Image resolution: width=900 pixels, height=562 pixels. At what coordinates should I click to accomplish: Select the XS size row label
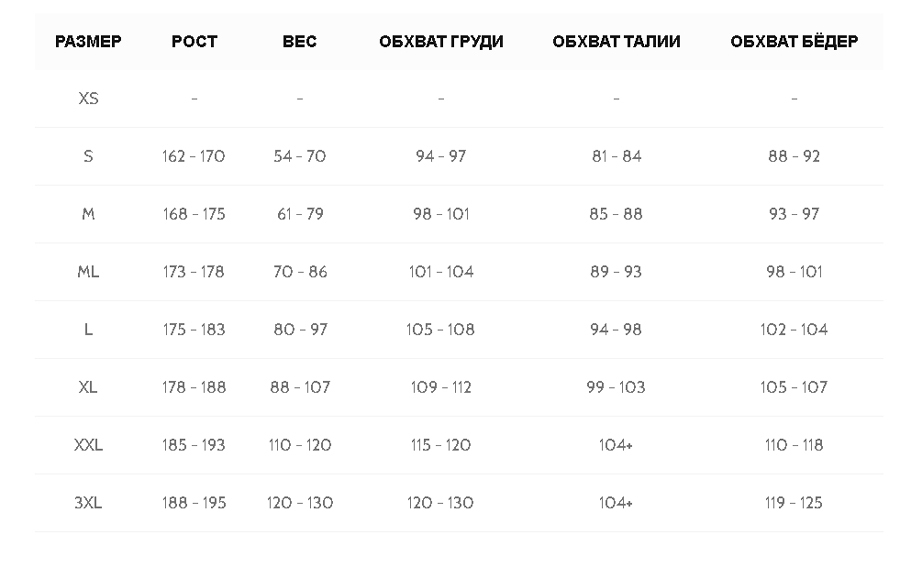[x=88, y=99]
